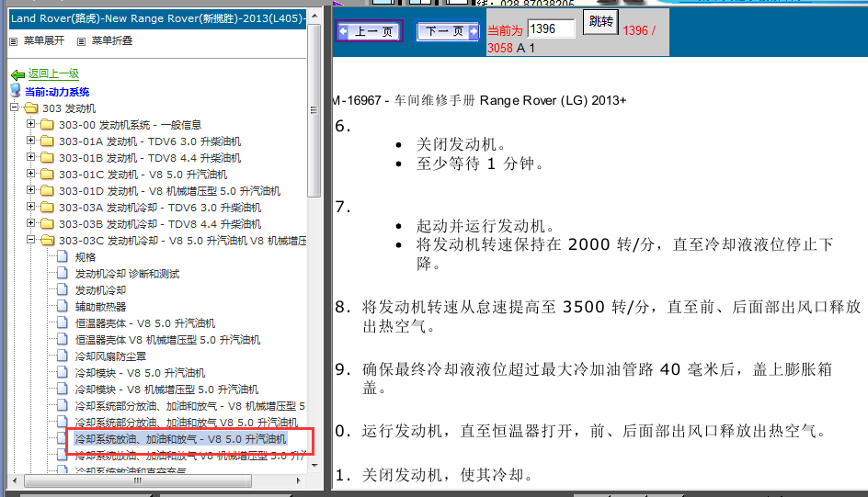The width and height of the screenshot is (868, 497).
Task: Collapse all menus with 菜单折叠
Action: point(112,41)
